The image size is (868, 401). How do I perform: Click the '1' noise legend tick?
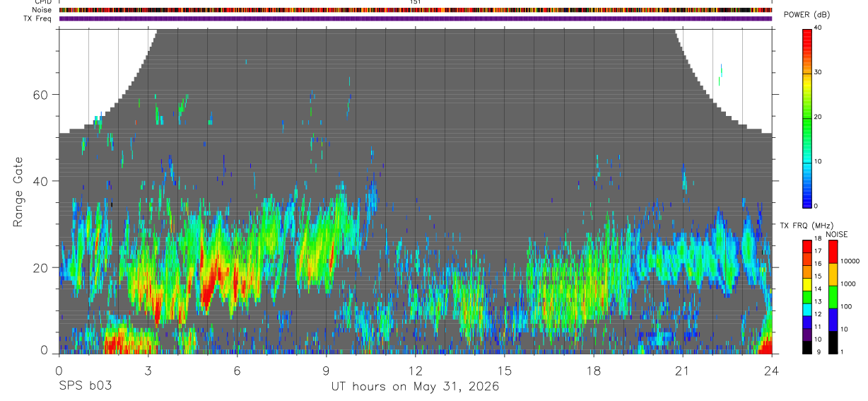point(842,352)
